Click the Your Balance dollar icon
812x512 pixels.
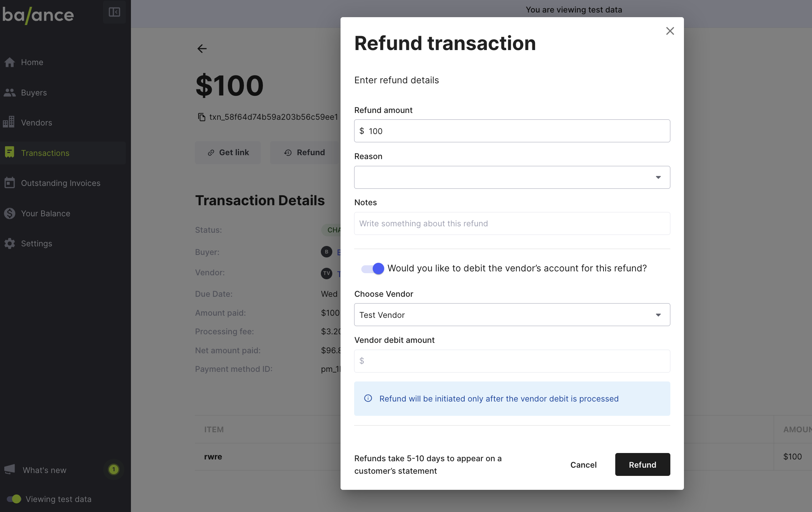pos(10,213)
